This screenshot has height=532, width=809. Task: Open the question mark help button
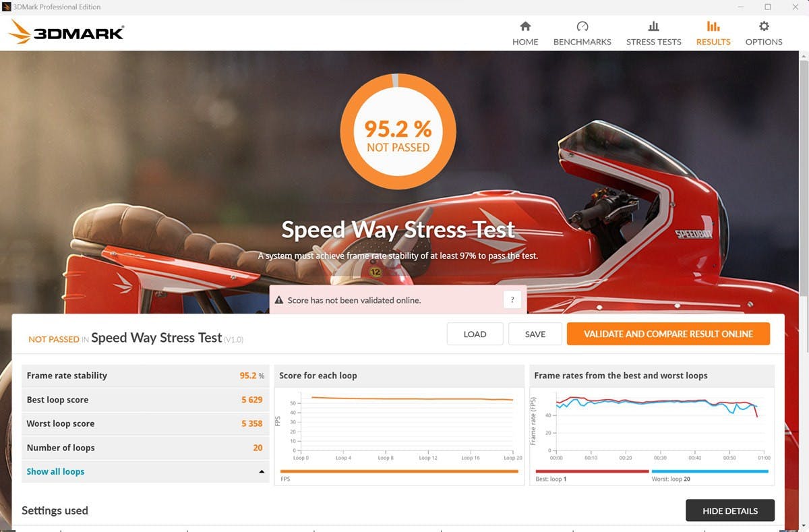(x=512, y=300)
